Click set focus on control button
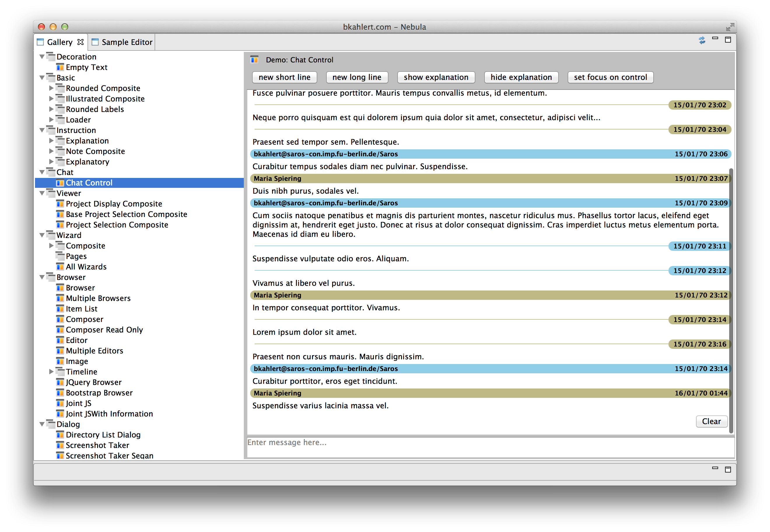The height and width of the screenshot is (532, 770). [610, 77]
